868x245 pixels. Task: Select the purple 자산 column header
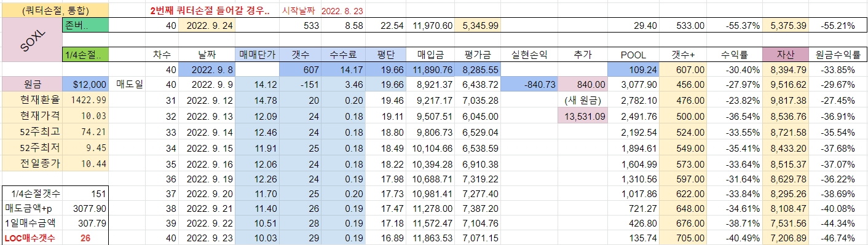click(784, 54)
